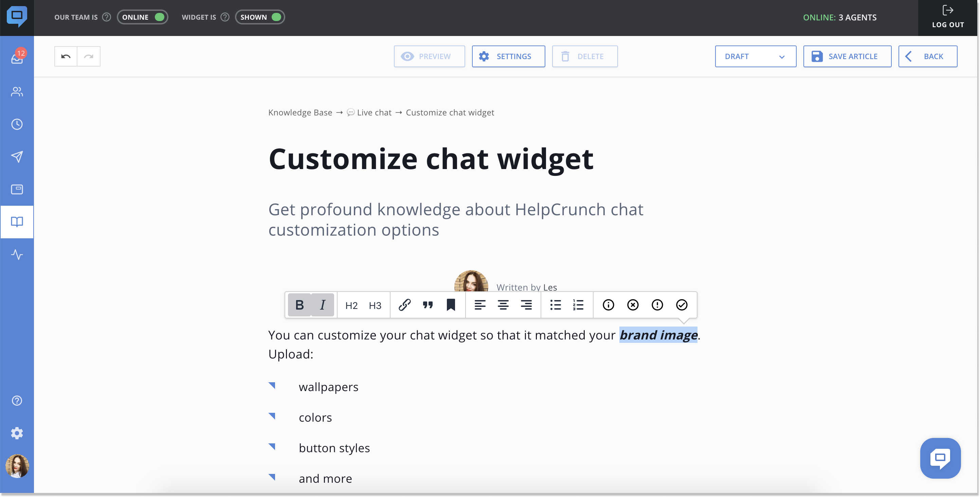Image resolution: width=980 pixels, height=497 pixels.
Task: Toggle the widget SHOWN switch
Action: tap(260, 17)
